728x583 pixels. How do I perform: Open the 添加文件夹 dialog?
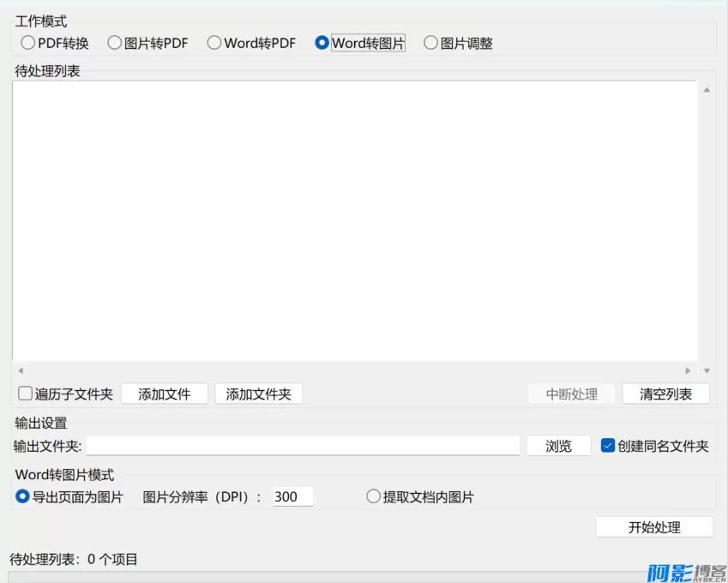click(x=258, y=394)
